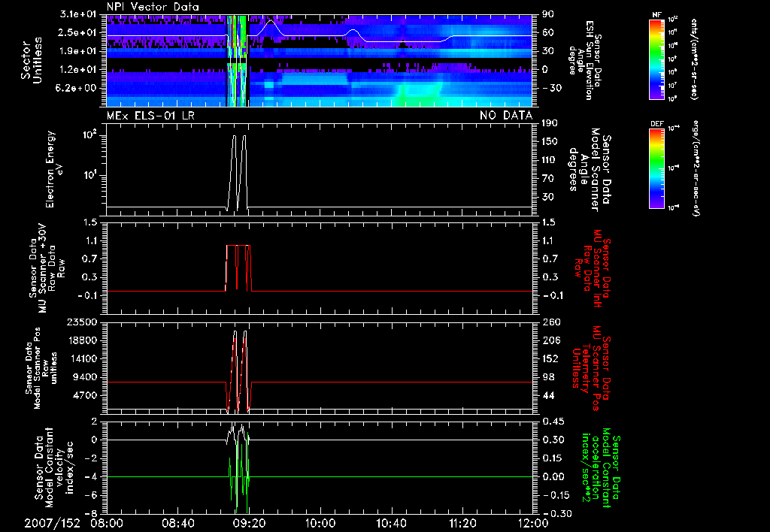The image size is (770, 532).
Task: Click the 98 telemetry tick label
Action: click(x=547, y=377)
